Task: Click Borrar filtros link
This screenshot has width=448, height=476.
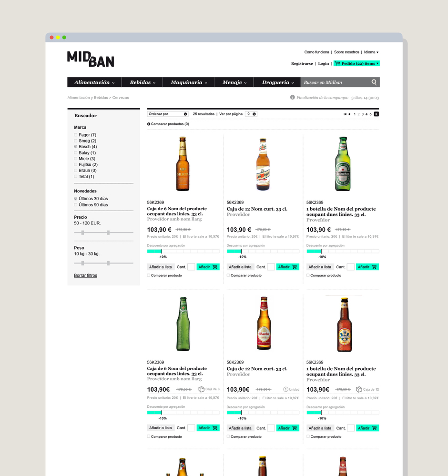Action: pyautogui.click(x=86, y=275)
